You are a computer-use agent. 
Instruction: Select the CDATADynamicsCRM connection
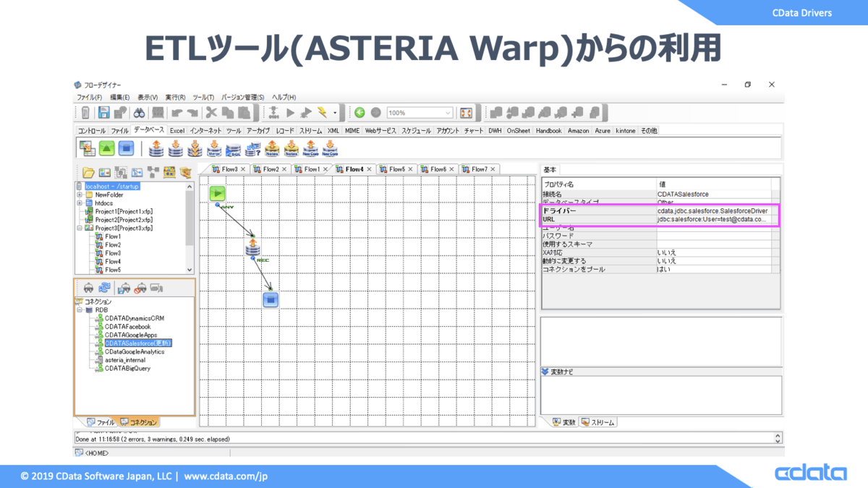[134, 318]
